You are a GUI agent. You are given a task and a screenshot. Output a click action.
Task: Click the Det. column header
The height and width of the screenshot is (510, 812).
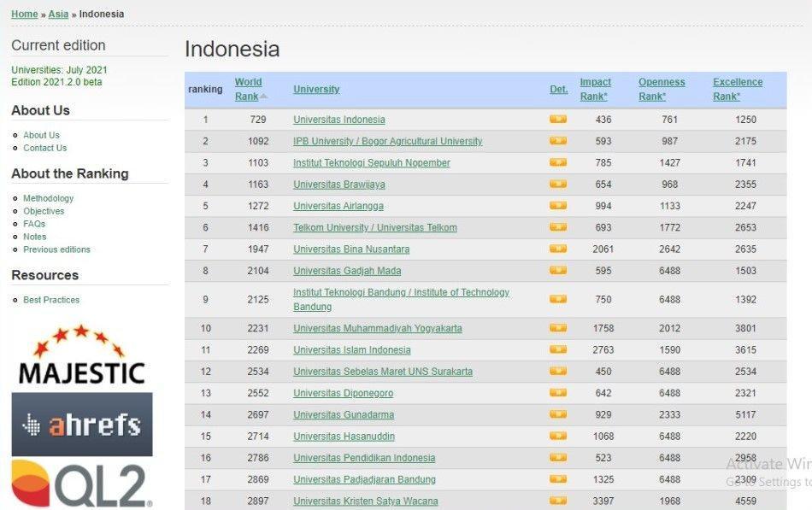pyautogui.click(x=559, y=89)
